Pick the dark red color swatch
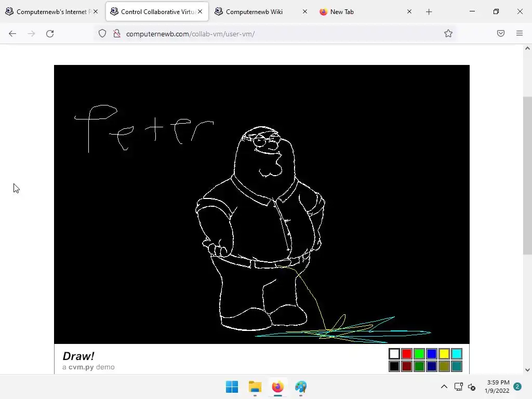This screenshot has width=532, height=399. coord(407,366)
